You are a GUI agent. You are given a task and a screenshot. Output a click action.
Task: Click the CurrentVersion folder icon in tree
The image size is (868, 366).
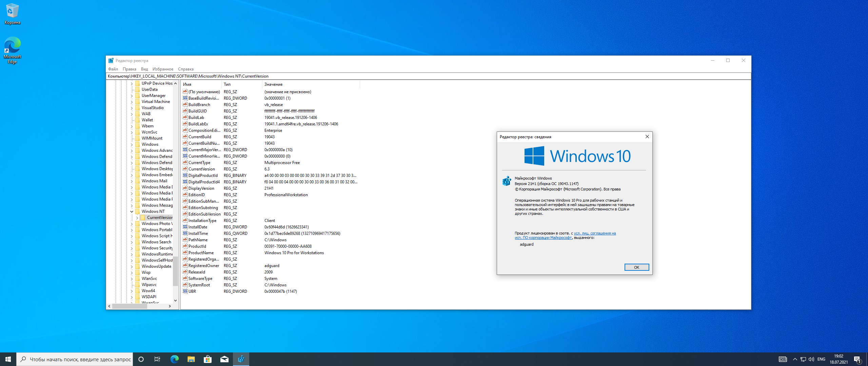tap(143, 218)
